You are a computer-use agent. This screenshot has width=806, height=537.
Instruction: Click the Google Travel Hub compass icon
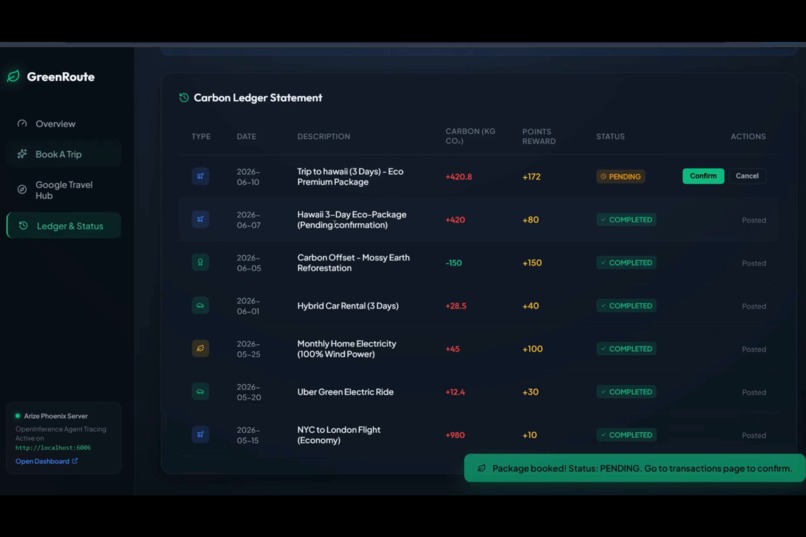coord(22,189)
